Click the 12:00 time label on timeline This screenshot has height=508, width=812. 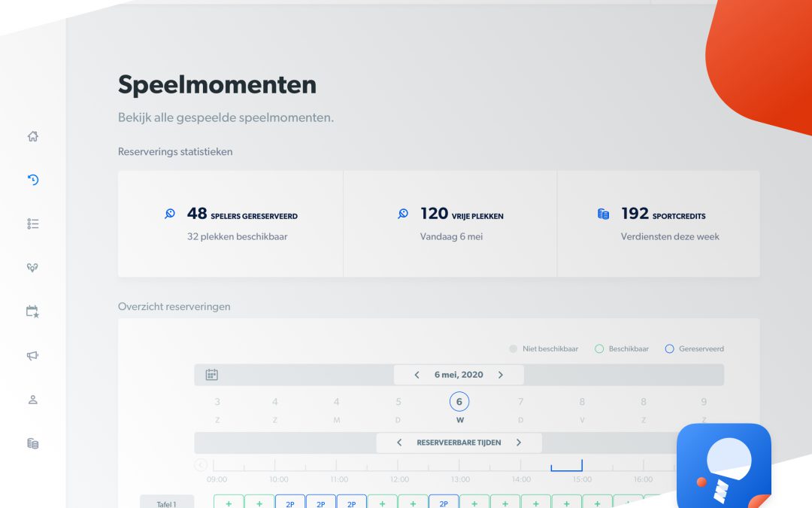pos(399,479)
